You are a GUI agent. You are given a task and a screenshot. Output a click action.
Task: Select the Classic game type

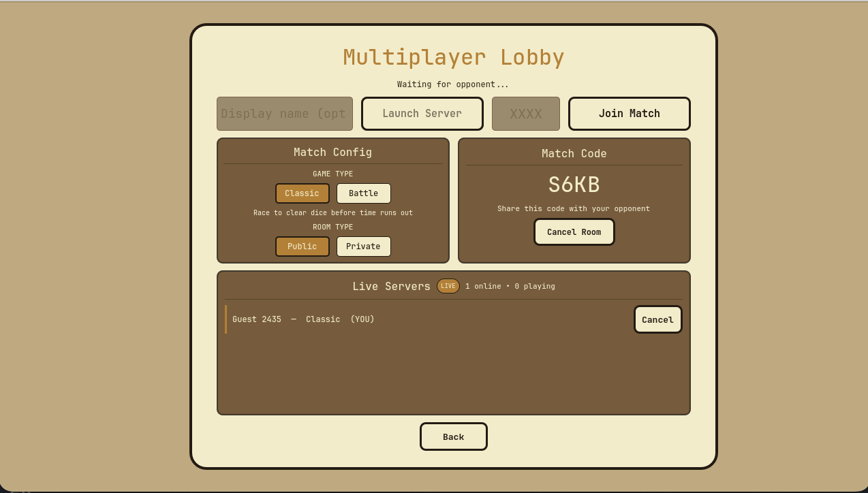(x=302, y=193)
